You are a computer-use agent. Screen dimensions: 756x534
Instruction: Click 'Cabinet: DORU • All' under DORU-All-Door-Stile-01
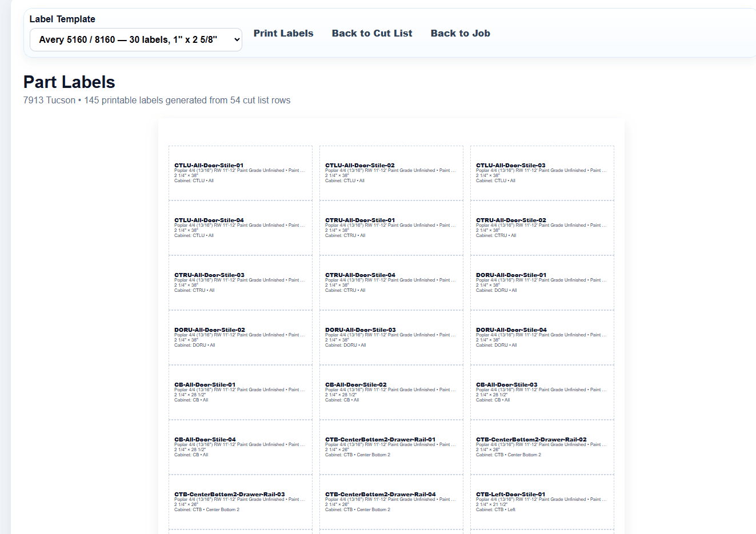(497, 290)
